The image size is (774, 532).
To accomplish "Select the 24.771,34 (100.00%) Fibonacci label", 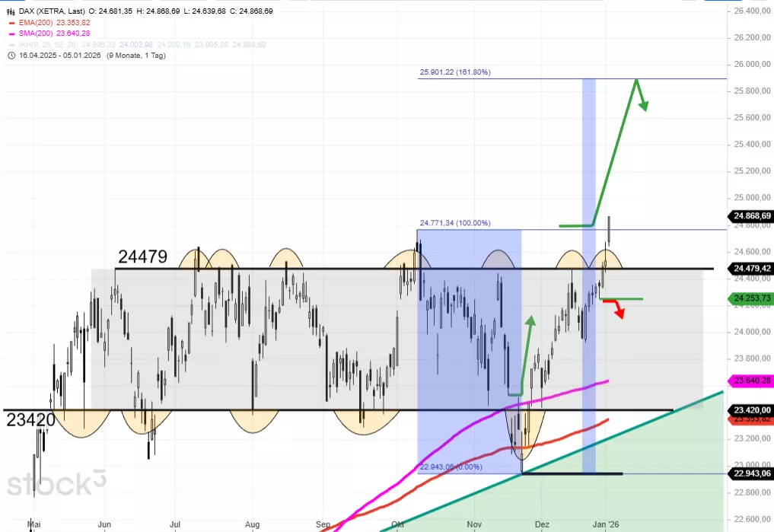I will click(454, 223).
